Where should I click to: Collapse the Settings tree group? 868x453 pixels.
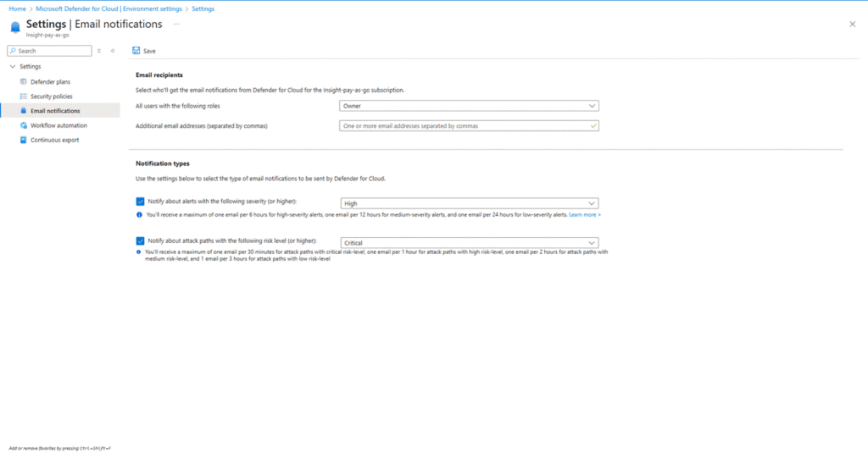coord(12,66)
